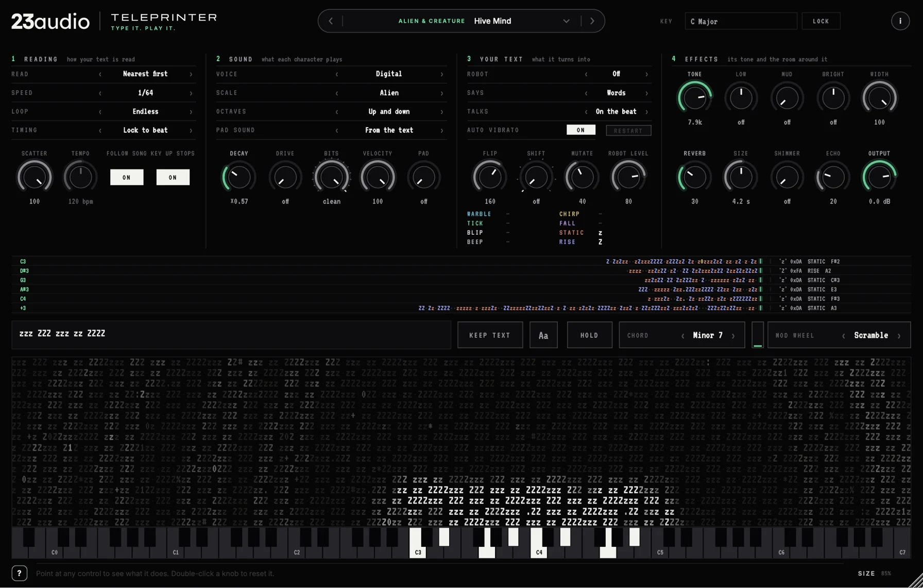Screen dimensions: 923x588
Task: Click the FLIP knob
Action: point(490,177)
